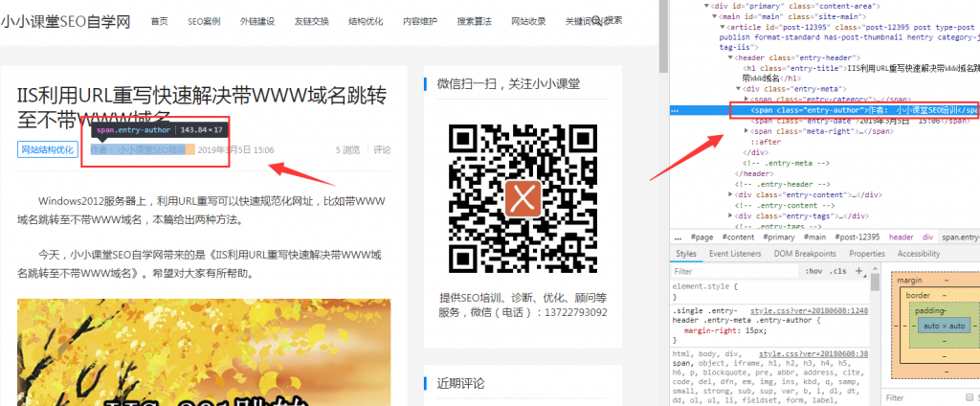Collapse the header entry-header node
This screenshot has width=980, height=406.
tap(730, 57)
